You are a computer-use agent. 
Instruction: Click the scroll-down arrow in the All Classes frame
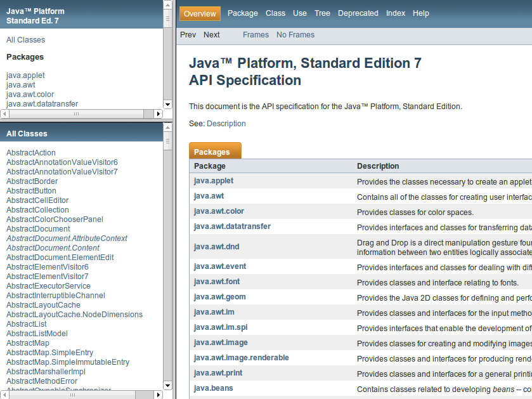[167, 385]
